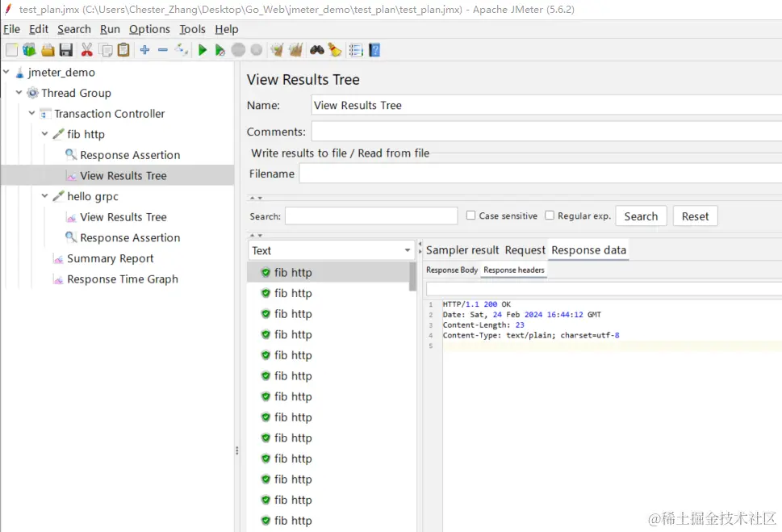The image size is (782, 532).
Task: Select Response Assertion under fib http
Action: tap(130, 155)
